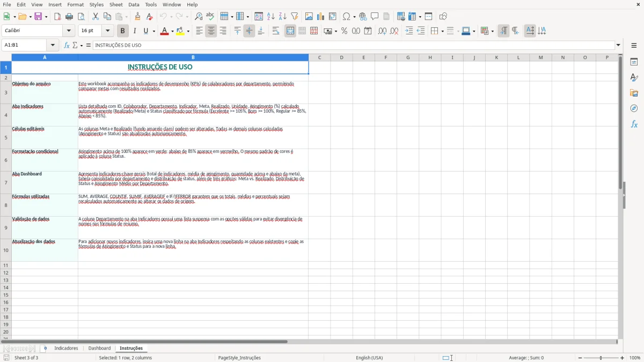
Task: Click Split Window icon
Action: (x=429, y=17)
